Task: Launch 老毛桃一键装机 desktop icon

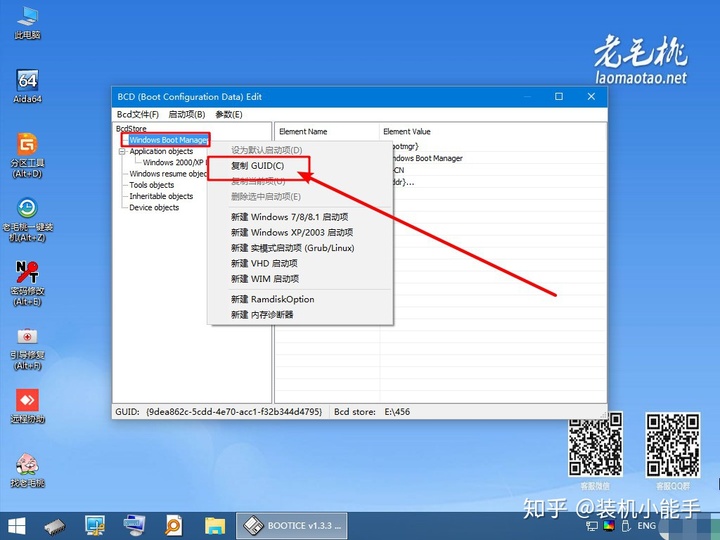Action: (28, 219)
